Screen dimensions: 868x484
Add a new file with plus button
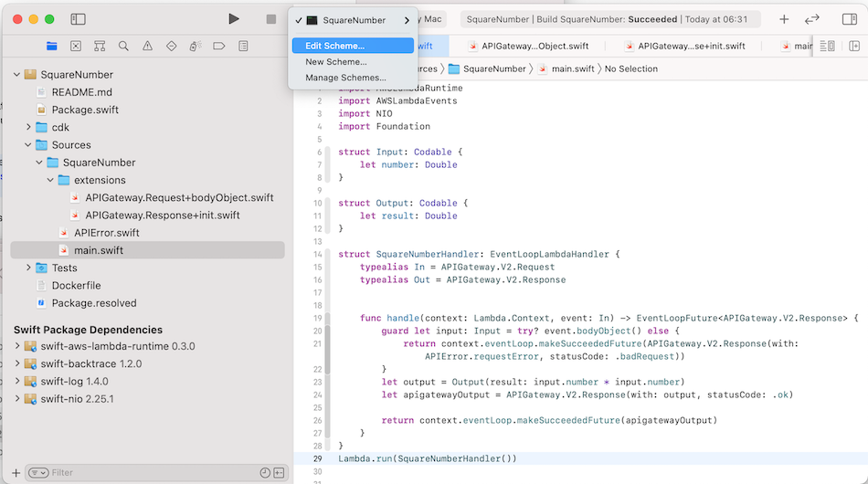pos(16,473)
